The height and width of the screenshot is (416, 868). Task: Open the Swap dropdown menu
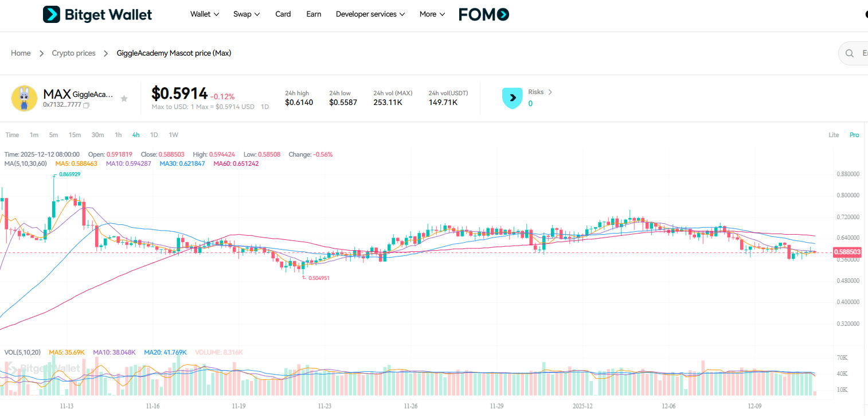(x=247, y=14)
